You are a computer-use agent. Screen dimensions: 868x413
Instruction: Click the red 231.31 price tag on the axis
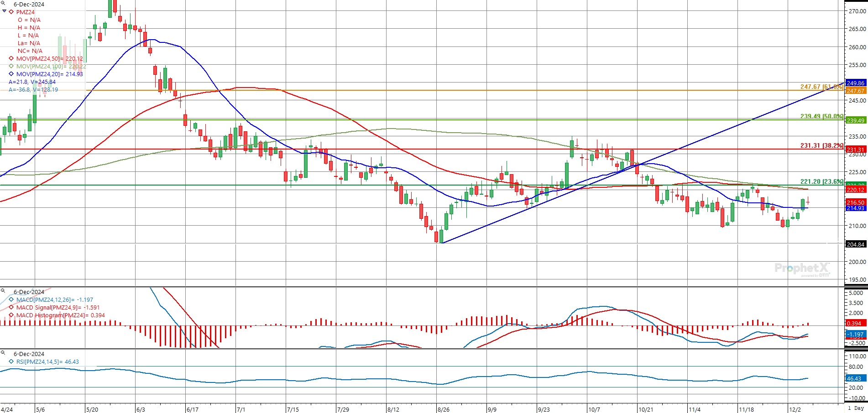click(x=855, y=150)
